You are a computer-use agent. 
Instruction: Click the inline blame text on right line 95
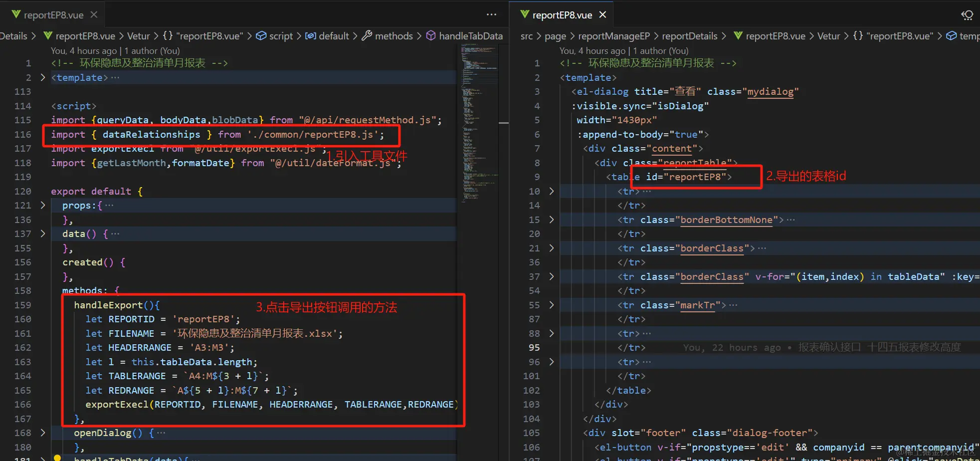coord(821,347)
